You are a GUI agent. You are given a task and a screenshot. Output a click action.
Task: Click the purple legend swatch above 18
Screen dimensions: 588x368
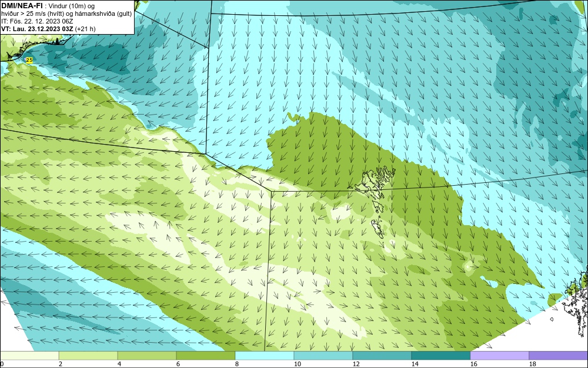[x=559, y=355]
